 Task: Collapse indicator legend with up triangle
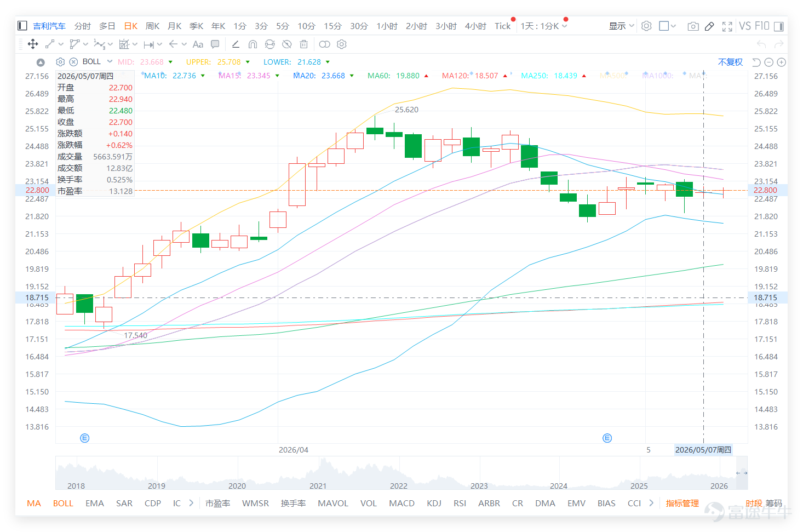41,62
